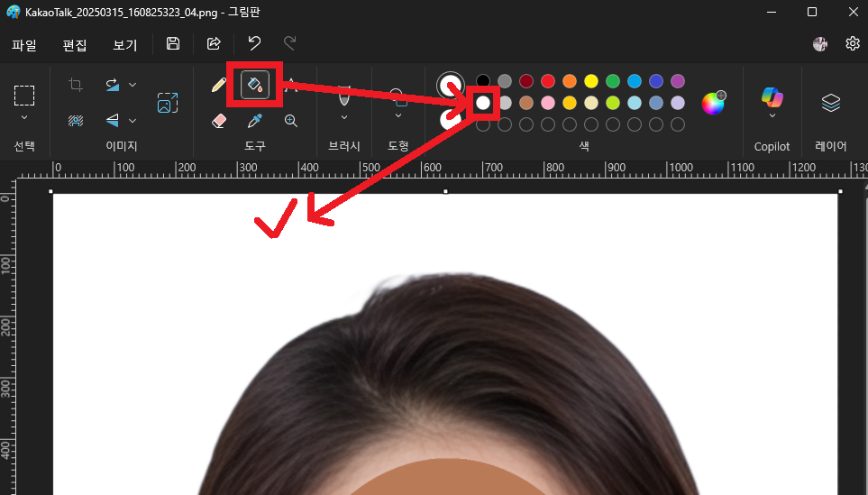Pick the light turquoise color swatch
This screenshot has width=868, height=495.
click(635, 103)
